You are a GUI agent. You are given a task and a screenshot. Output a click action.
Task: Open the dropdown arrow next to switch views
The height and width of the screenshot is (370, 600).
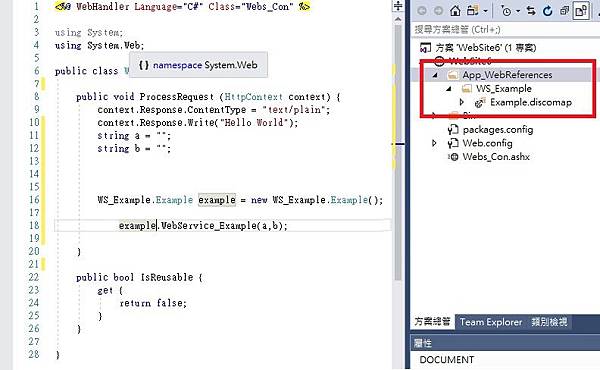tap(486, 11)
